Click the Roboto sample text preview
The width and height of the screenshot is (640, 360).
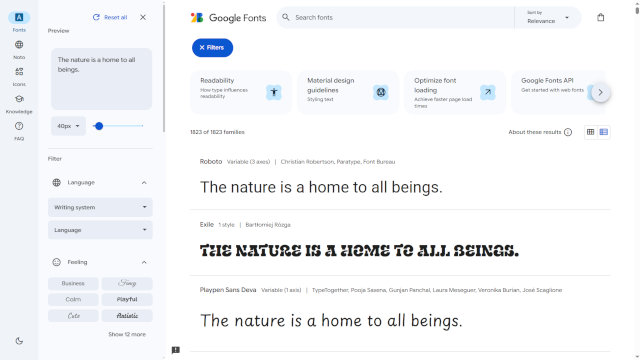pos(321,187)
